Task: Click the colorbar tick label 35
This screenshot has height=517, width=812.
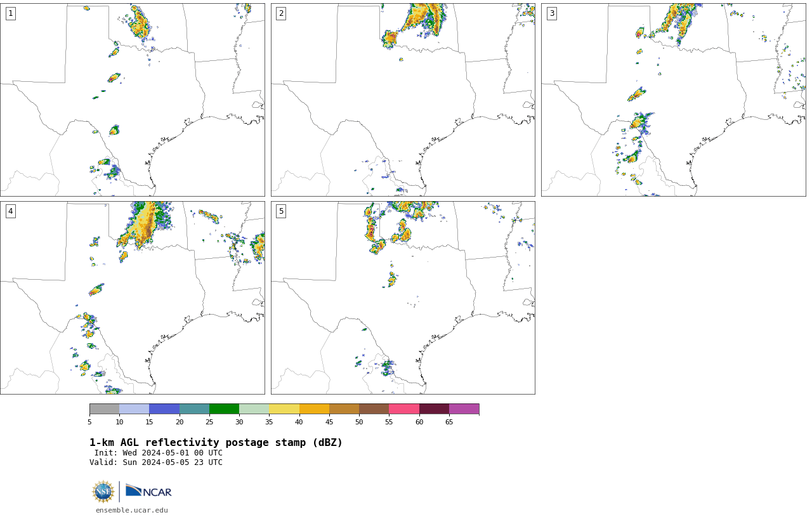Action: (x=269, y=422)
